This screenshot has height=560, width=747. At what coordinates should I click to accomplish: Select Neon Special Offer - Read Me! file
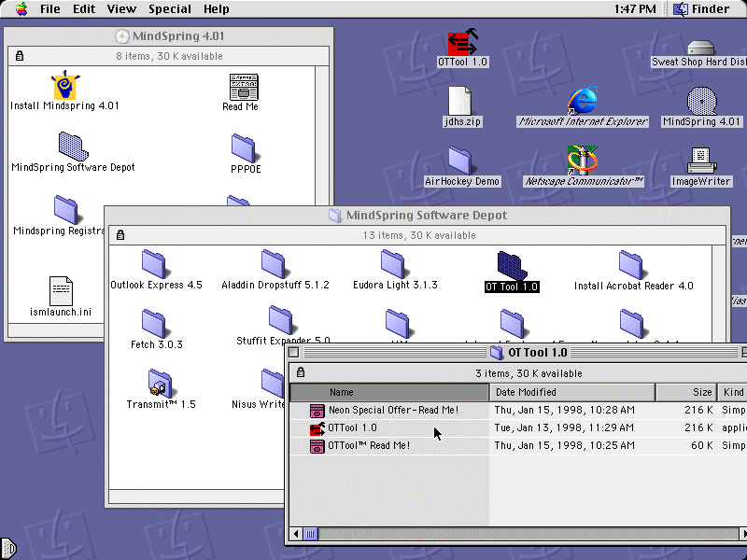(393, 410)
